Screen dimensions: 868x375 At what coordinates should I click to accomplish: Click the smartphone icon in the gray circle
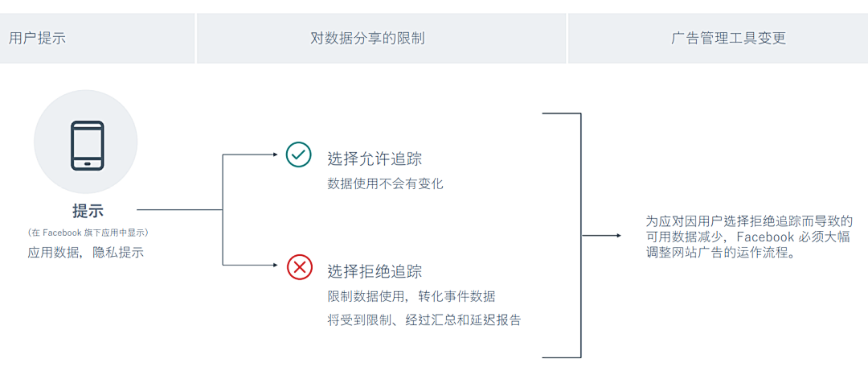click(87, 145)
